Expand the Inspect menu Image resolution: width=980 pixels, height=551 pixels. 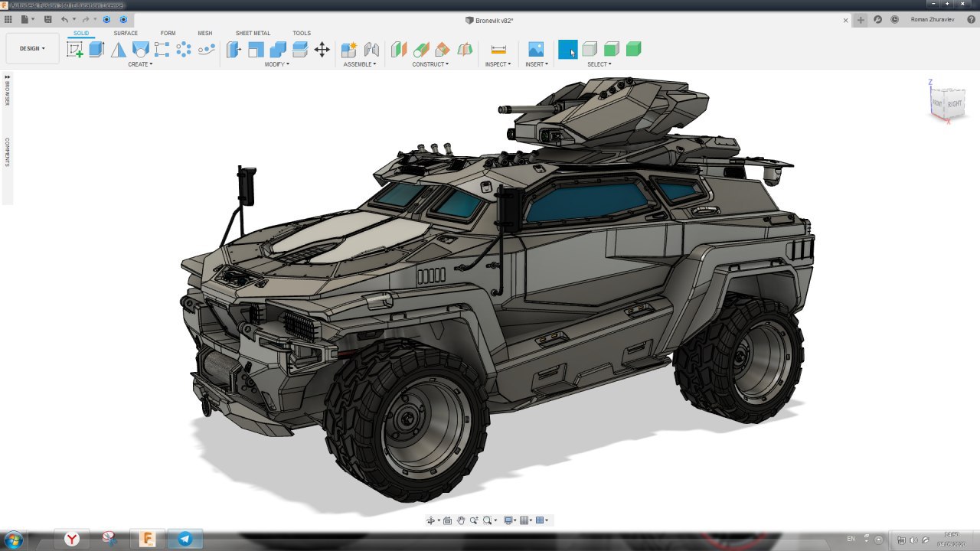point(498,64)
